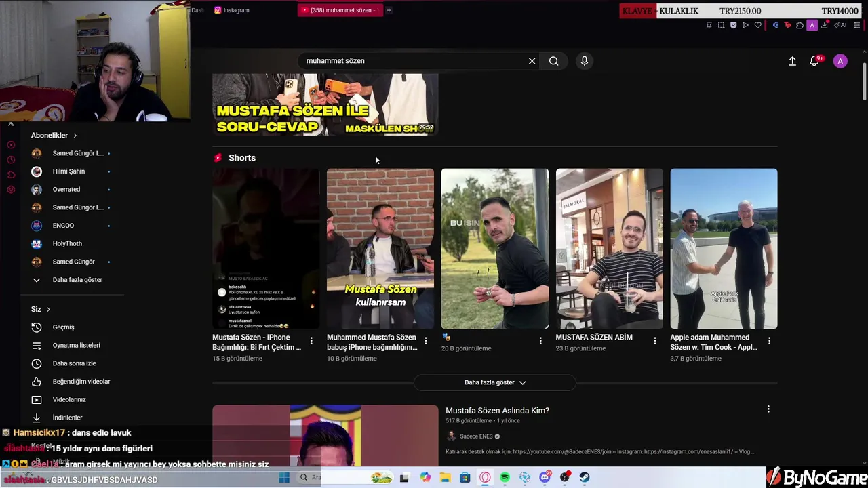Viewport: 868px width, 488px height.
Task: Open HolyThoth subscription channel
Action: pos(68,243)
